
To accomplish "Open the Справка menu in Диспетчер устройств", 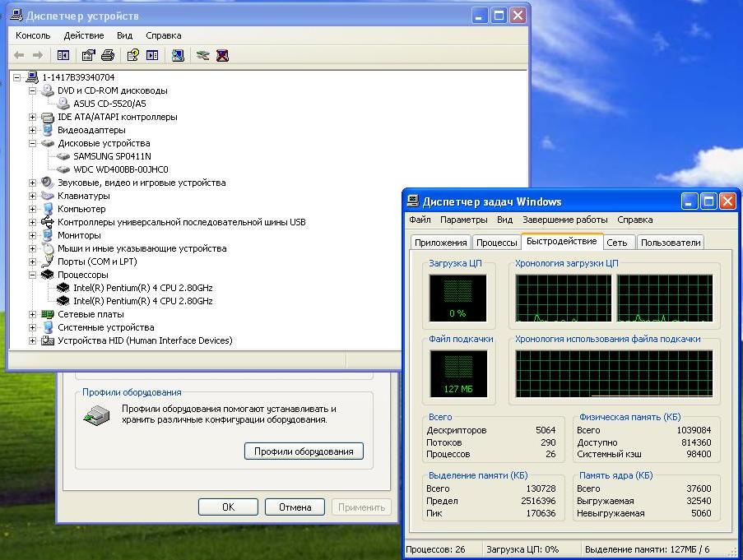I will click(x=164, y=35).
